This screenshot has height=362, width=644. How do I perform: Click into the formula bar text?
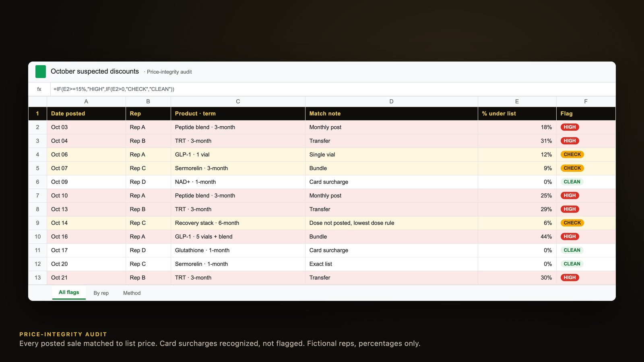tap(114, 89)
